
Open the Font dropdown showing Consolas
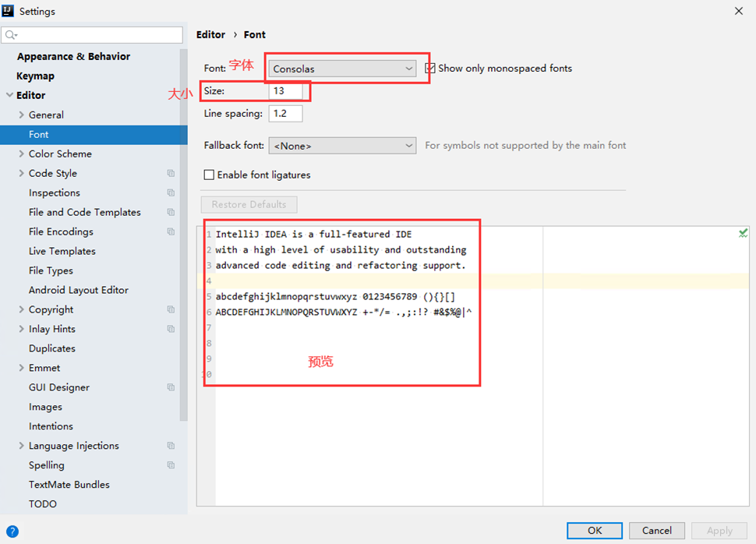342,69
